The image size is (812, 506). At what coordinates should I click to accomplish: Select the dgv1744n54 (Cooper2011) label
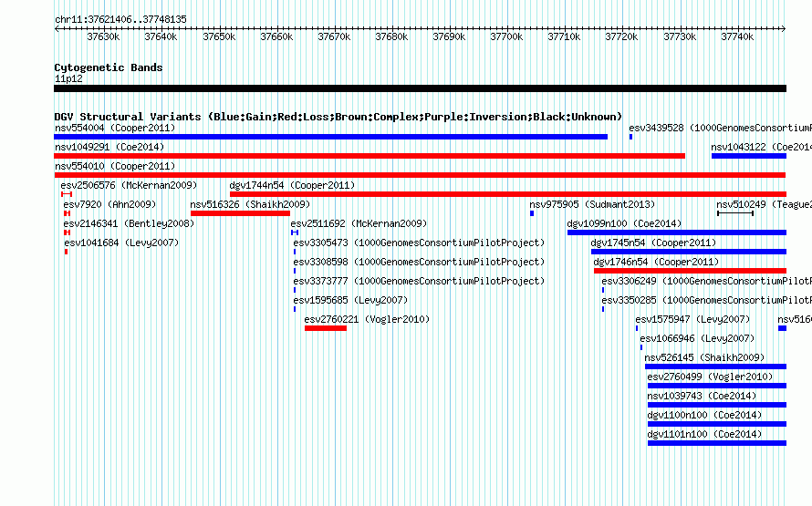tap(292, 185)
